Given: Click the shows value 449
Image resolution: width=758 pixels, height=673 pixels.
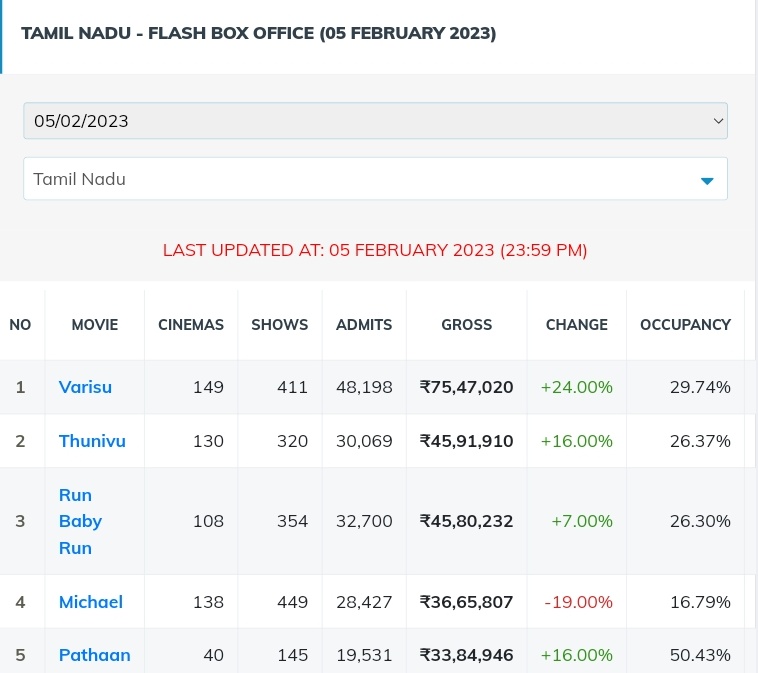Looking at the screenshot, I should (x=292, y=602).
